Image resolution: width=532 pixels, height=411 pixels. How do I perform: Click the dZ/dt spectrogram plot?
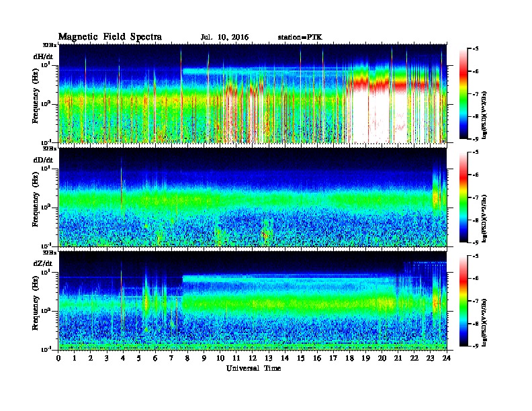[253, 301]
